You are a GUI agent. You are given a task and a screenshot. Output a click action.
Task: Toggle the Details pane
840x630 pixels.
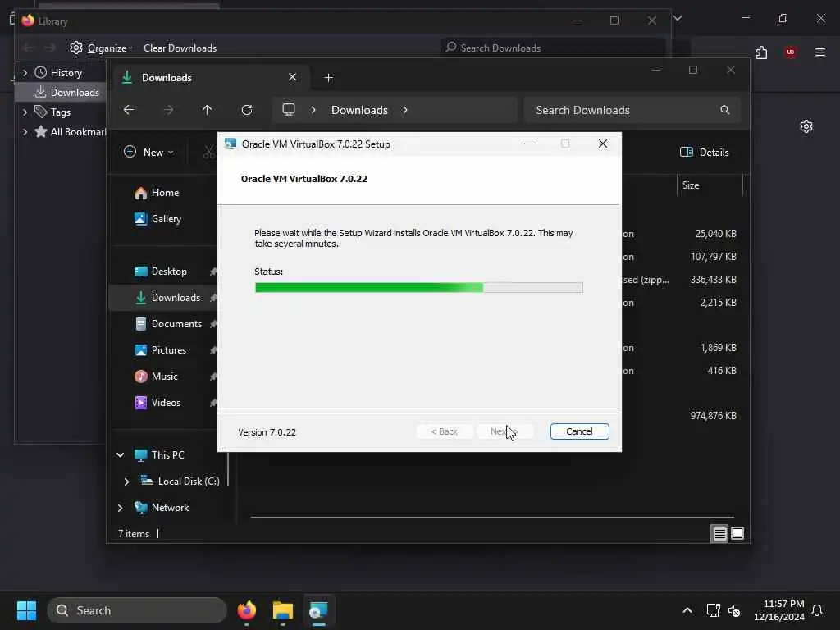pos(704,152)
